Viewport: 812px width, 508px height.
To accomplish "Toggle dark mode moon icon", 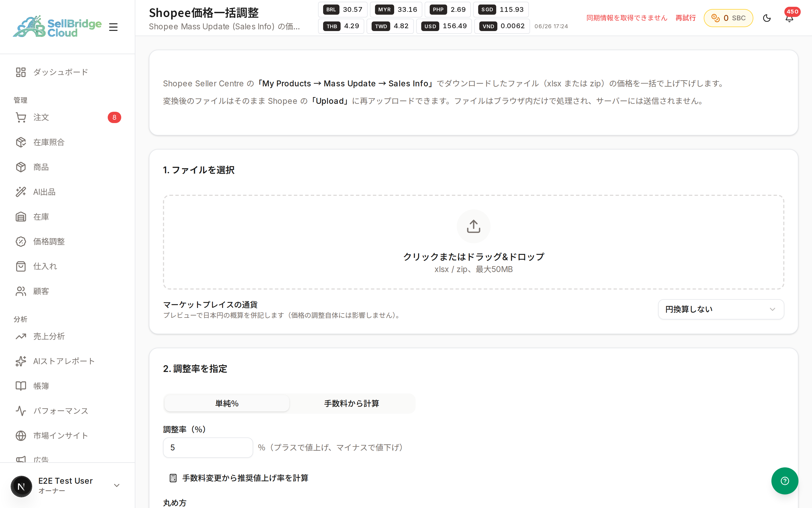I will [767, 18].
